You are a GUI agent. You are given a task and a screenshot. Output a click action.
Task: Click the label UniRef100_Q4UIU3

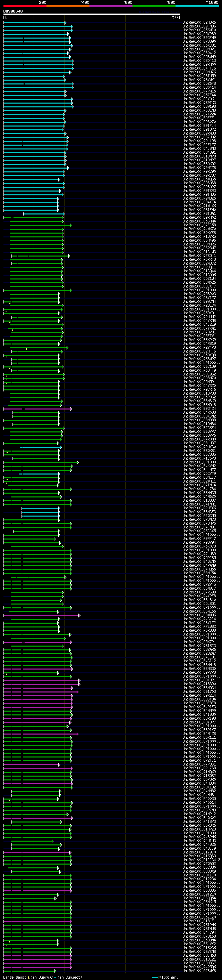(199, 841)
